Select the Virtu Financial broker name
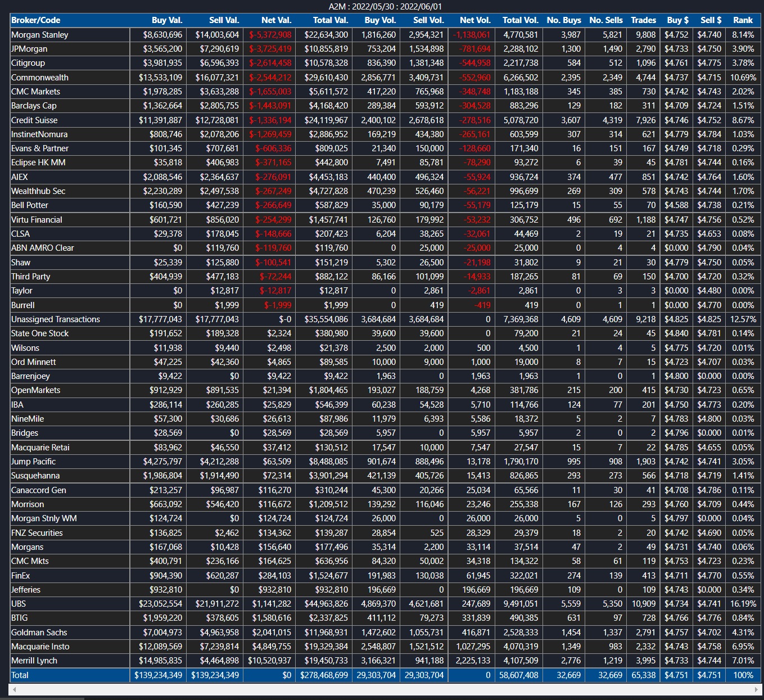 pos(37,220)
